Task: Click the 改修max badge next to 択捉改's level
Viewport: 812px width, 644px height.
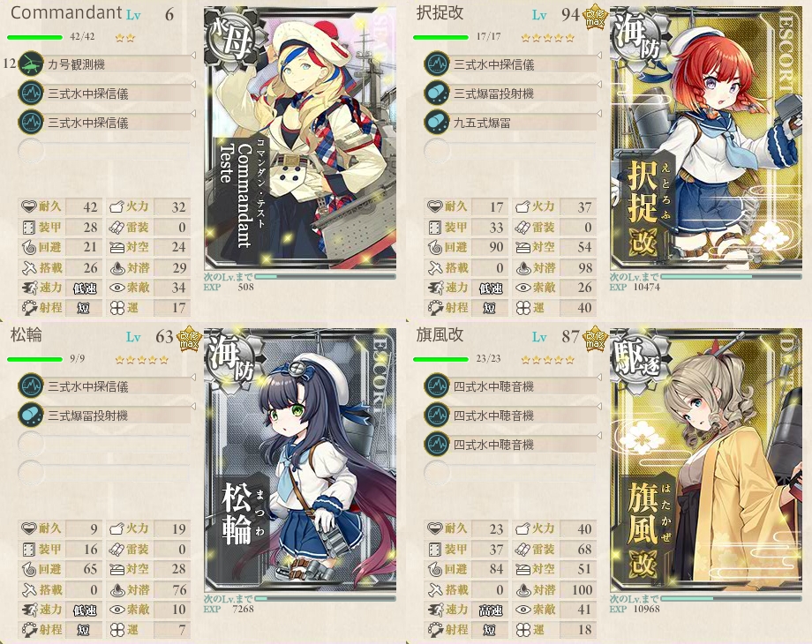Action: 595,16
